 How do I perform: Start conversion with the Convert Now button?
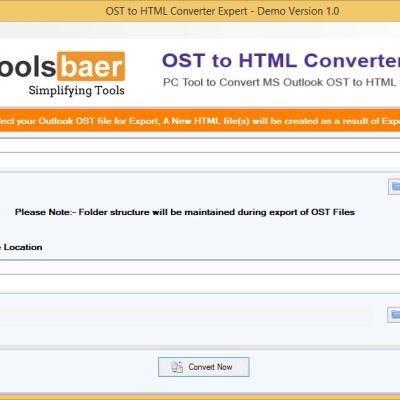204,367
